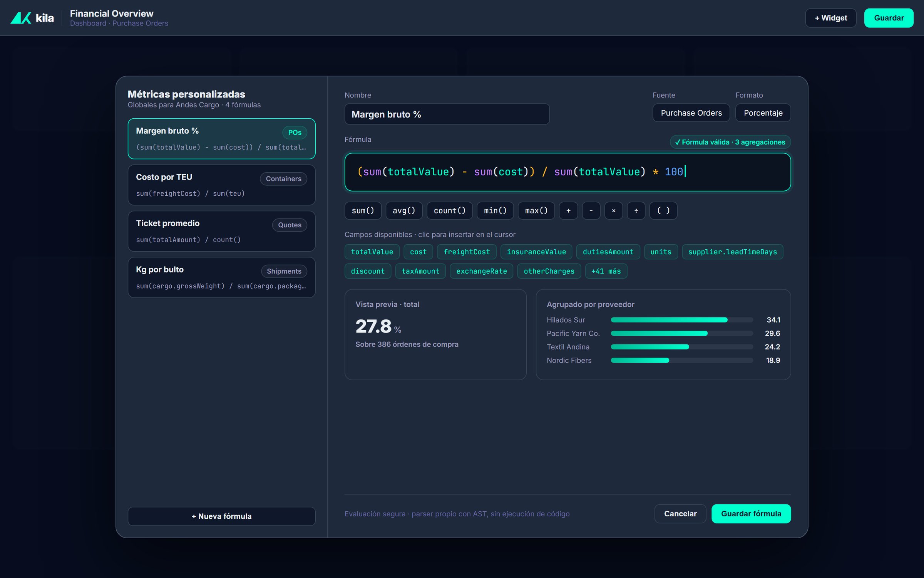This screenshot has width=924, height=578.
Task: Insert the totalValue field
Action: click(372, 252)
